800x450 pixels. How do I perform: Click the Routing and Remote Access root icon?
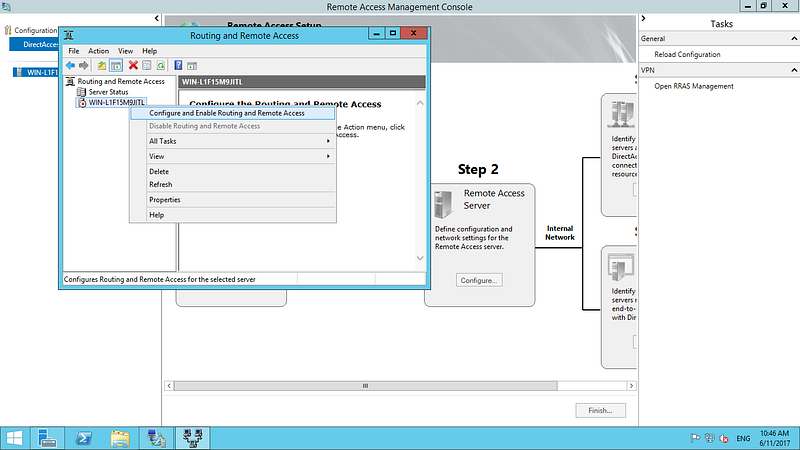pos(70,81)
